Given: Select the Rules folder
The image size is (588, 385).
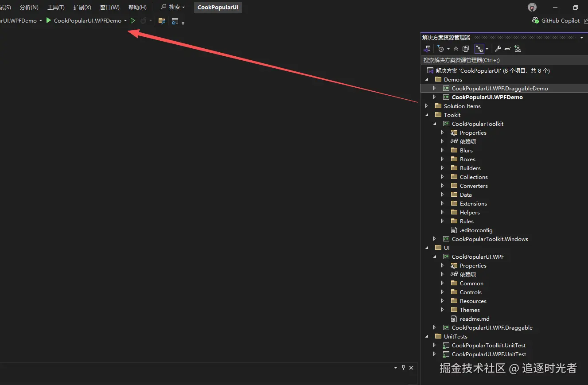Looking at the screenshot, I should (467, 222).
